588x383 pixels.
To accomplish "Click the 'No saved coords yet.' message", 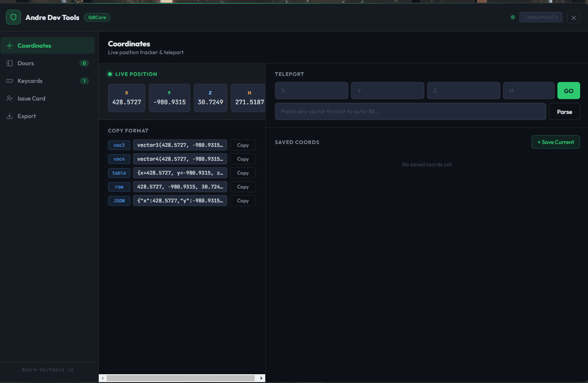I will coord(427,164).
